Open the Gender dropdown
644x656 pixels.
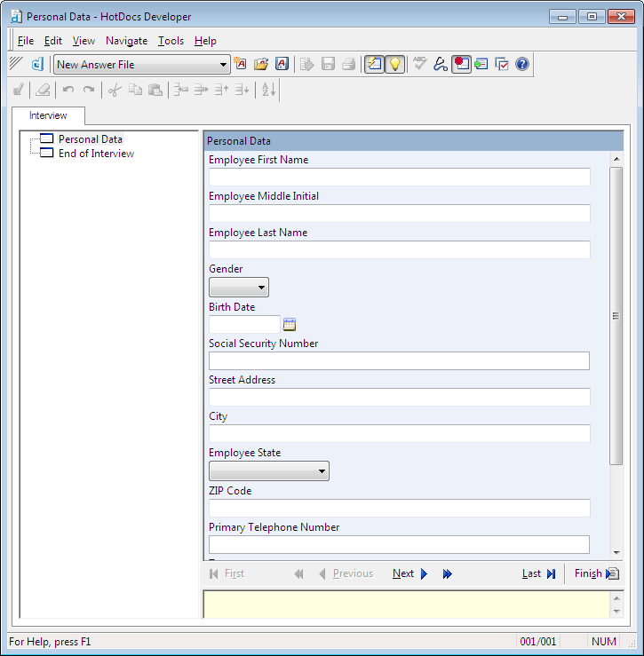click(x=239, y=287)
